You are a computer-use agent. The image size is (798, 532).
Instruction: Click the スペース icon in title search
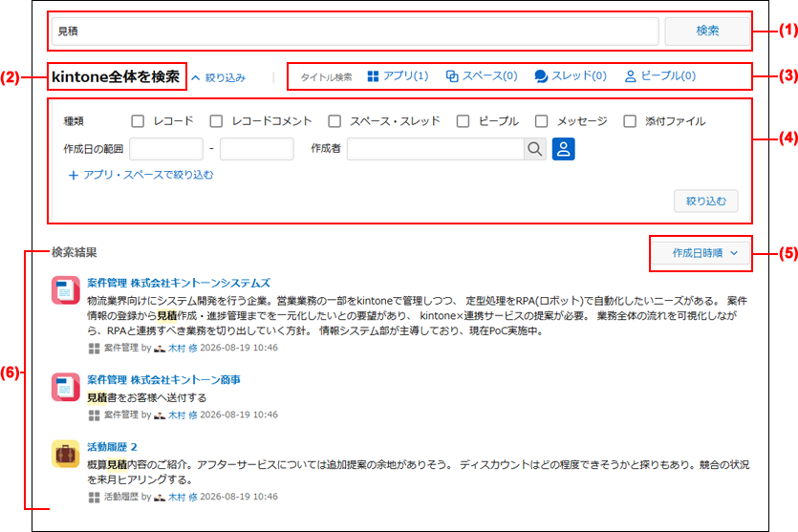point(452,76)
